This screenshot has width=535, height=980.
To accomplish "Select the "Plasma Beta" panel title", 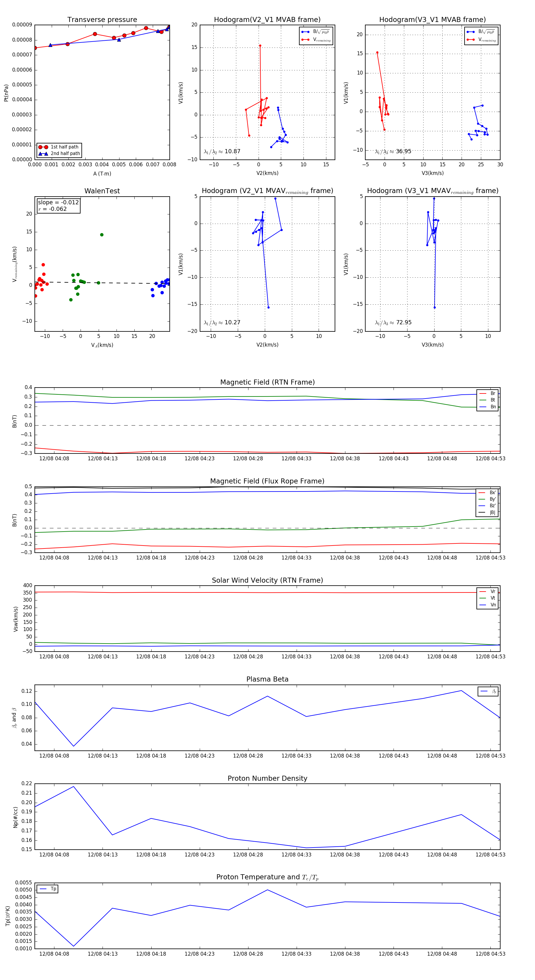I will [x=267, y=679].
